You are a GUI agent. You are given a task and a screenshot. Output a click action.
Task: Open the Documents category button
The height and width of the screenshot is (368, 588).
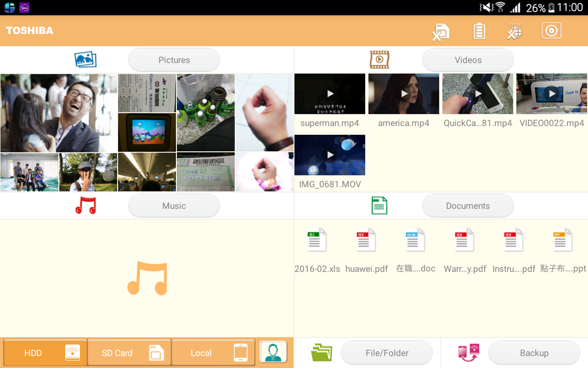coord(468,205)
